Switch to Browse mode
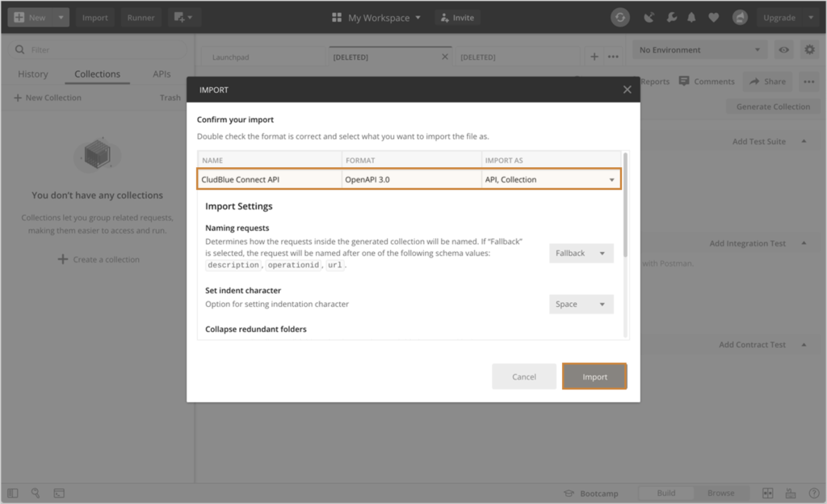The height and width of the screenshot is (504, 827). click(721, 493)
